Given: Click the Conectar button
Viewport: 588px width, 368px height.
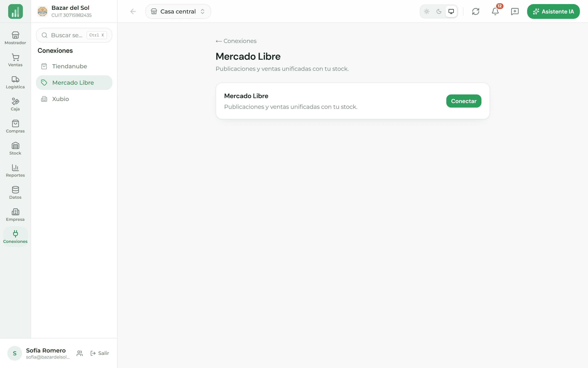Looking at the screenshot, I should pos(464,101).
